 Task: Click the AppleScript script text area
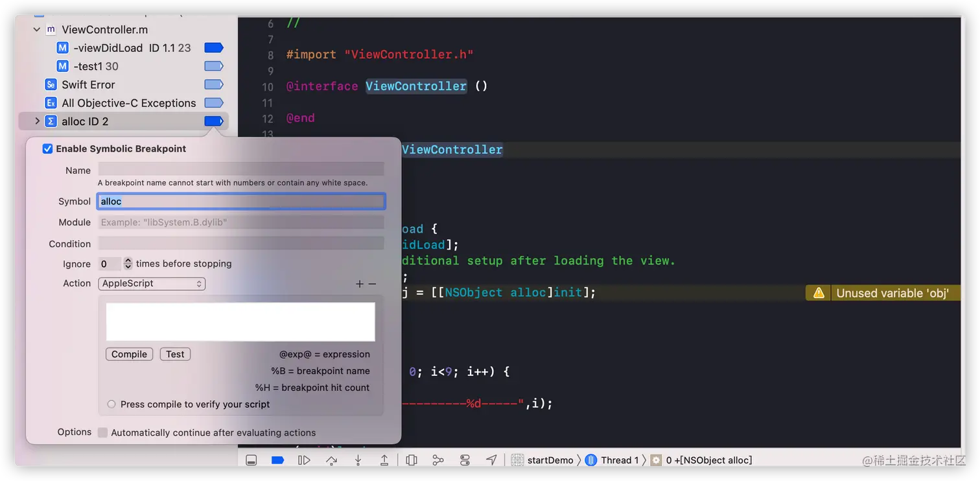tap(240, 322)
